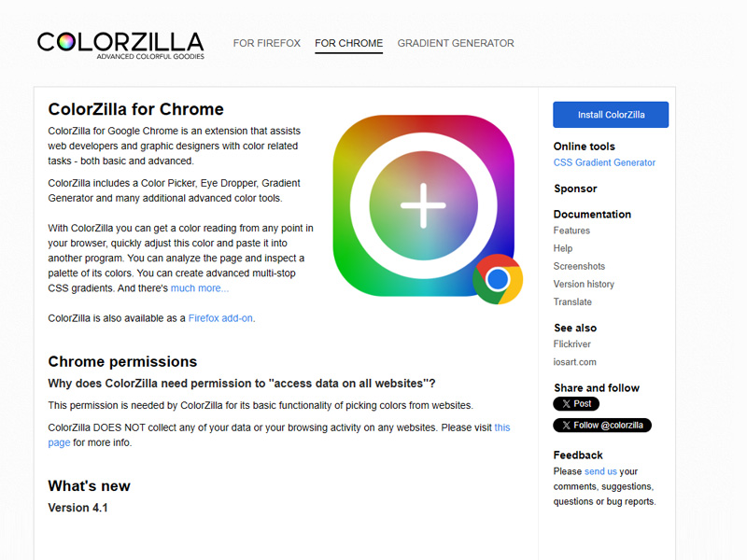Screen dimensions: 747x560
Task: Click the Install ColorZilla button
Action: (610, 114)
